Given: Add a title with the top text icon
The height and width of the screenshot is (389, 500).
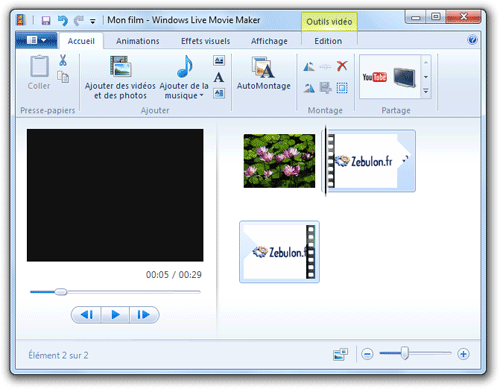Looking at the screenshot, I should pos(219,60).
